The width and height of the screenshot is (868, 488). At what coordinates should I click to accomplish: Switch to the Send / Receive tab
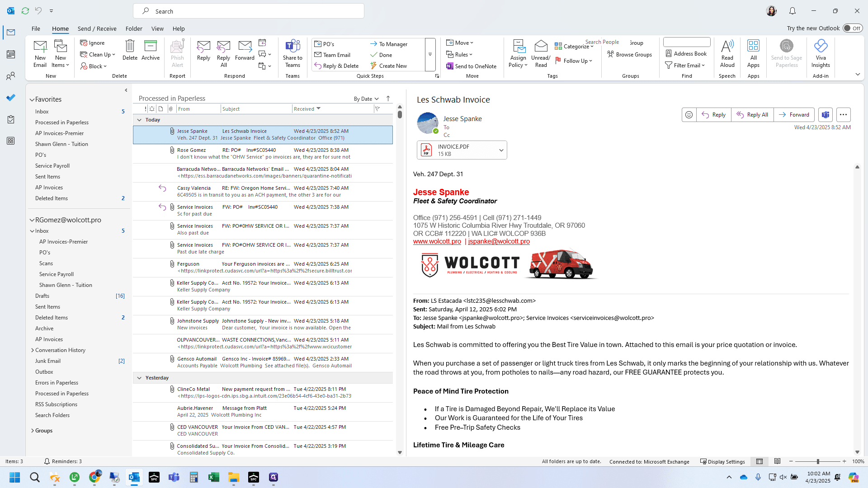click(97, 28)
